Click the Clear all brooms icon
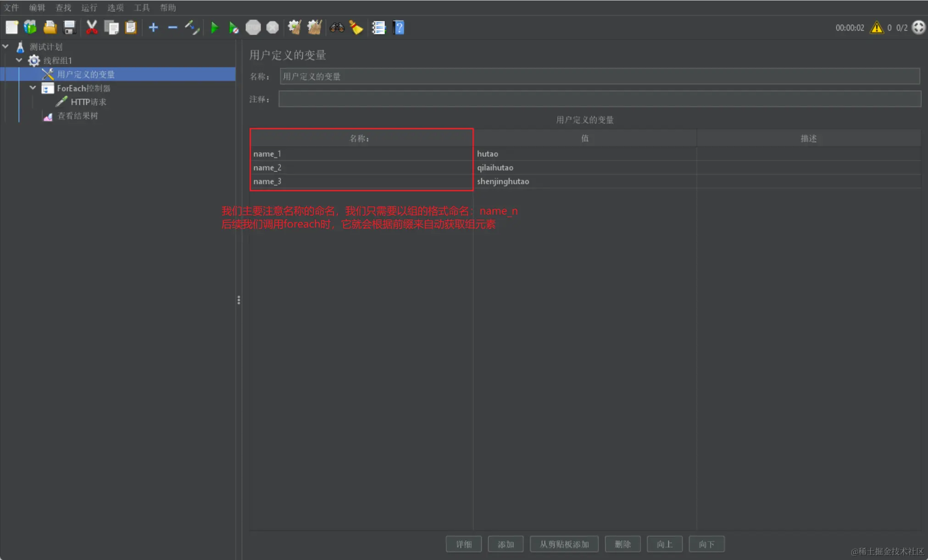The image size is (928, 560). (x=314, y=28)
